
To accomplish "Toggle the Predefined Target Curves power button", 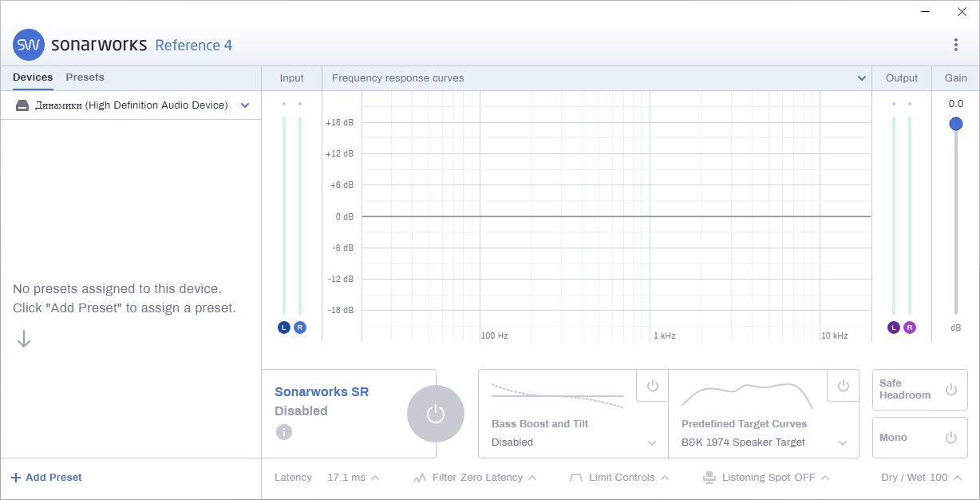I will [844, 386].
